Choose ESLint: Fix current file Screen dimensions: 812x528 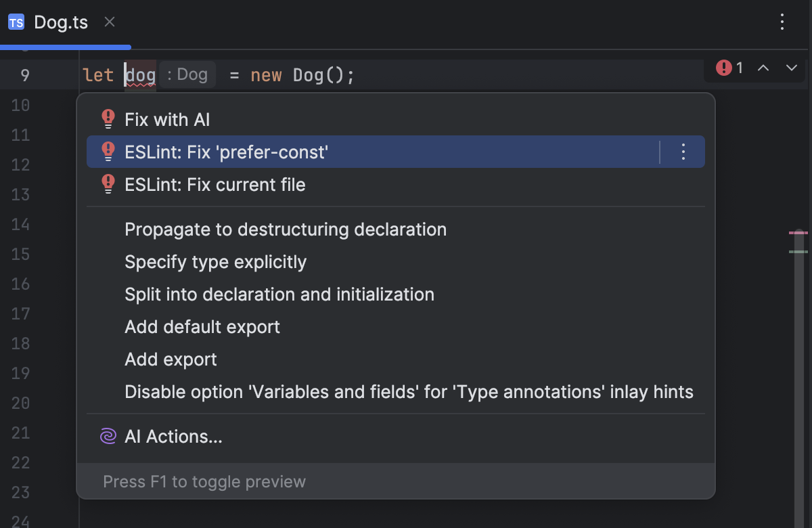(x=215, y=185)
